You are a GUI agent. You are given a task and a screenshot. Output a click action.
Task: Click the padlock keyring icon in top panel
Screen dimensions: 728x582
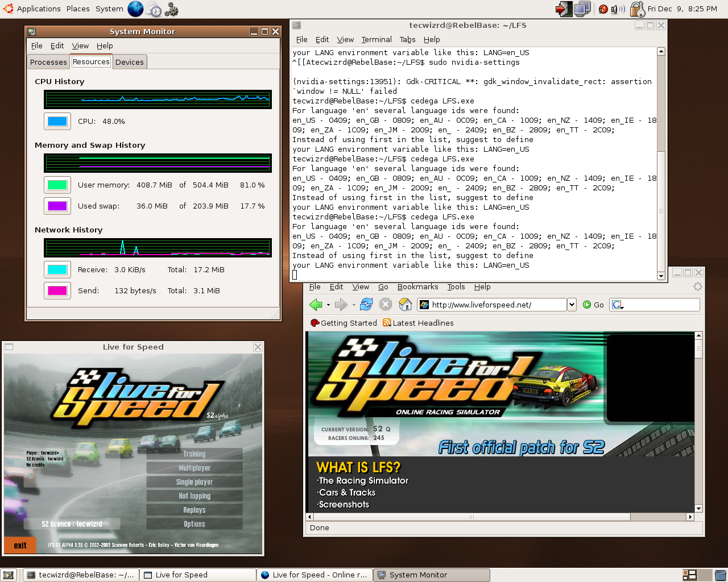coord(638,9)
